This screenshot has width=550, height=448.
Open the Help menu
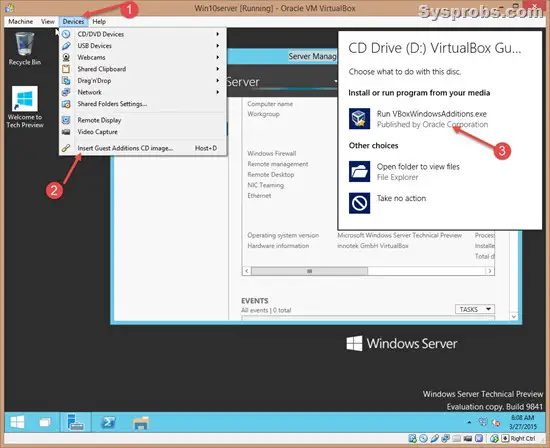click(x=99, y=21)
